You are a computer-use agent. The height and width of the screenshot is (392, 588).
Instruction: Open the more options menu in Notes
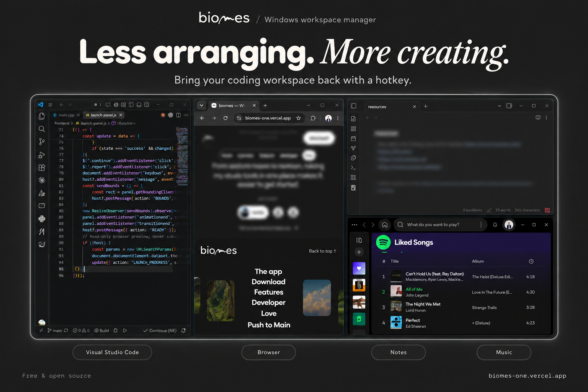click(546, 118)
